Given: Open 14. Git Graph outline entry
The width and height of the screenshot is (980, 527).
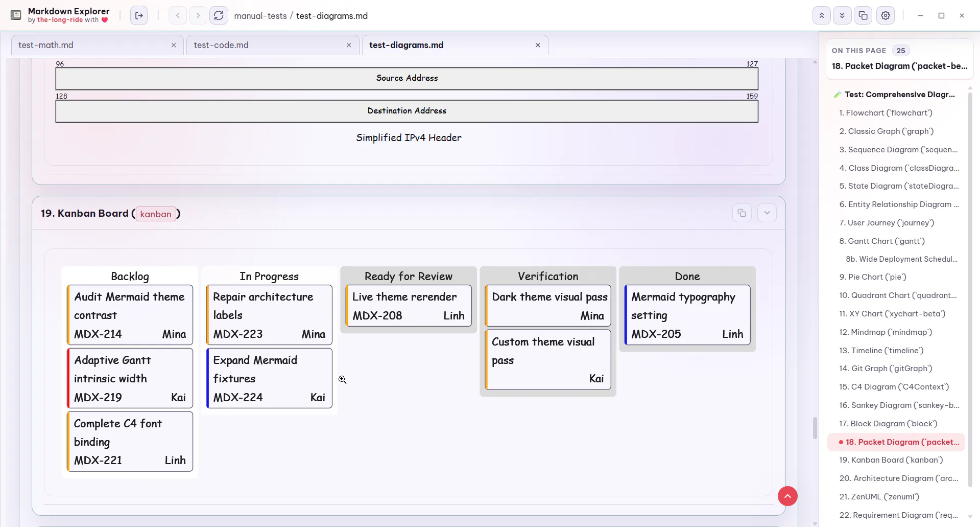Looking at the screenshot, I should (886, 369).
